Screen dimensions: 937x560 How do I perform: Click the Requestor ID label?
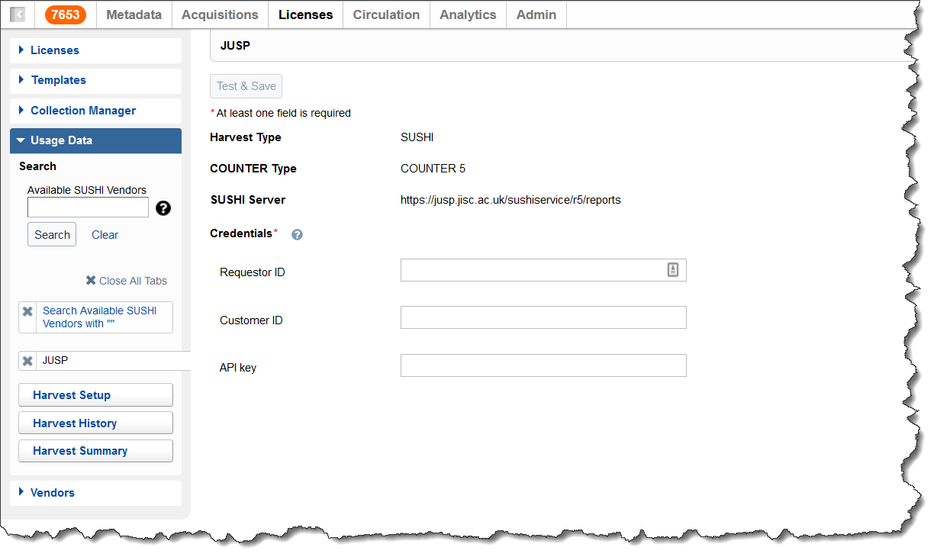click(x=253, y=272)
